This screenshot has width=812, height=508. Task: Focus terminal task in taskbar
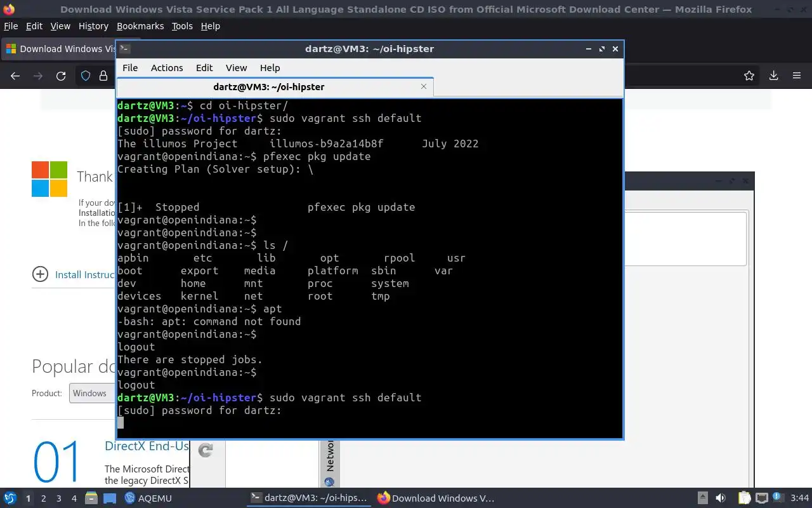pyautogui.click(x=309, y=498)
